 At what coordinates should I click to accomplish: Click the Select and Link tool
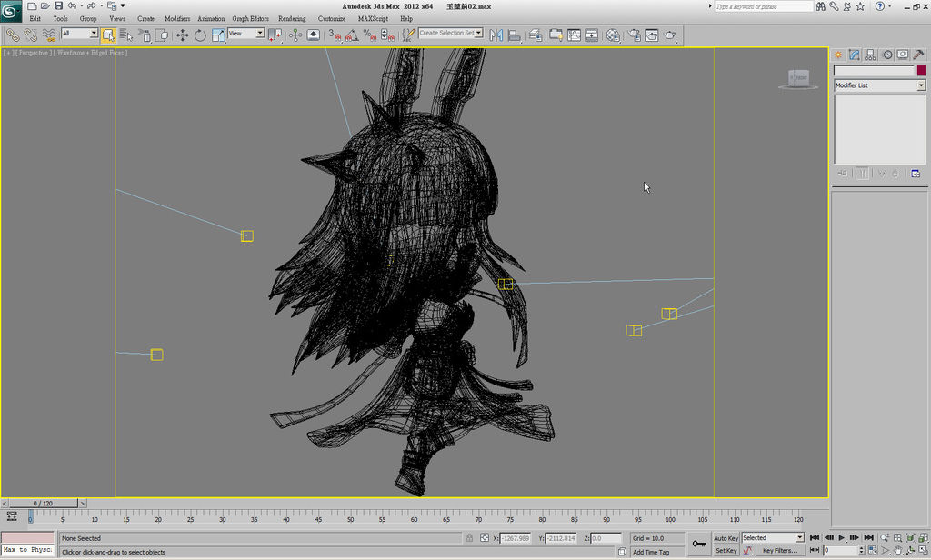tap(13, 35)
